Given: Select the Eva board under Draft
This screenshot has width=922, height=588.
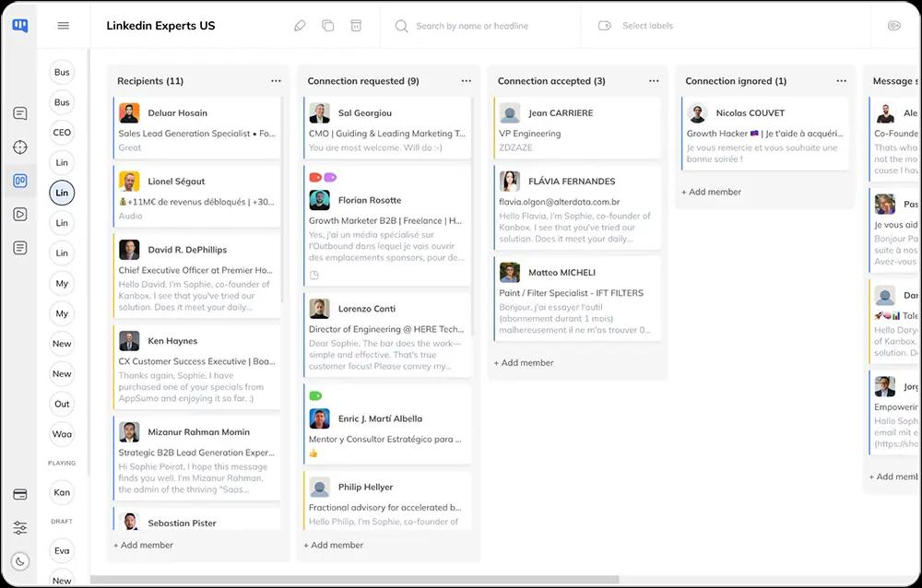Looking at the screenshot, I should 62,550.
